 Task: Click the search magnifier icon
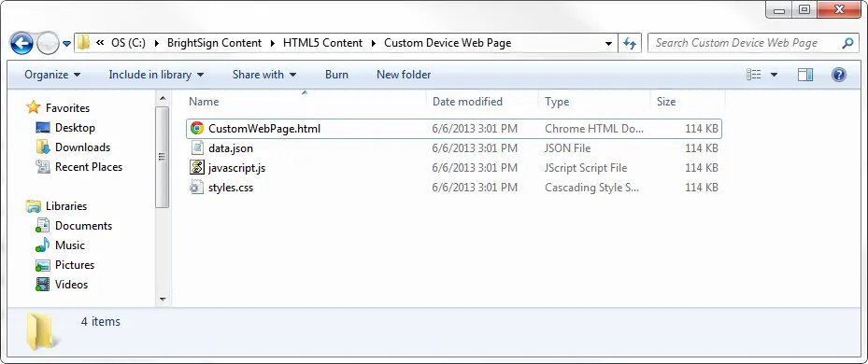tap(847, 43)
